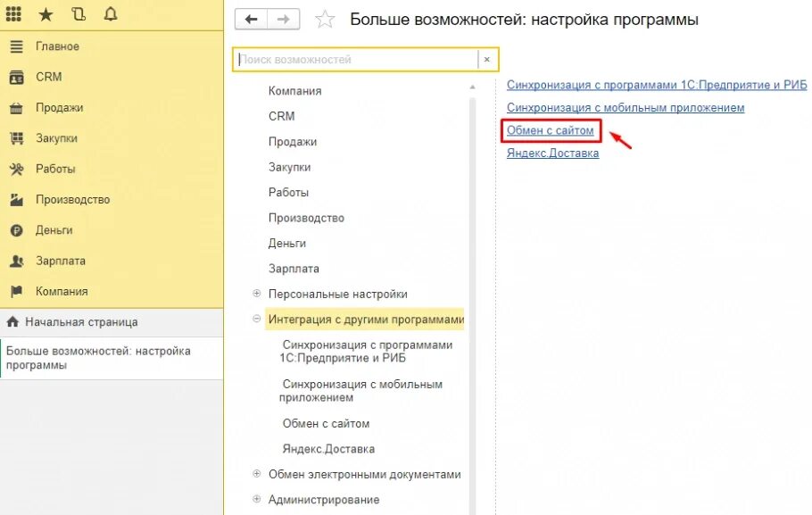This screenshot has height=515, width=812.
Task: Click the settings tree vertical scrollbar
Action: point(472,305)
